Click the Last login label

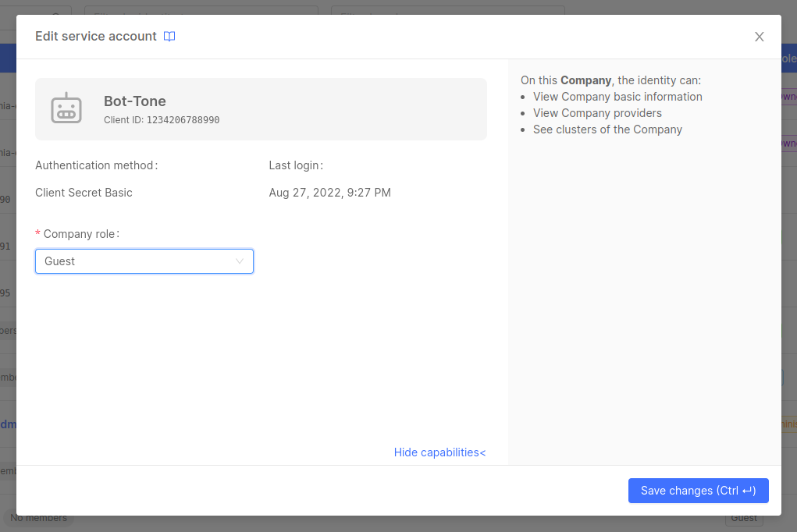pyautogui.click(x=296, y=165)
